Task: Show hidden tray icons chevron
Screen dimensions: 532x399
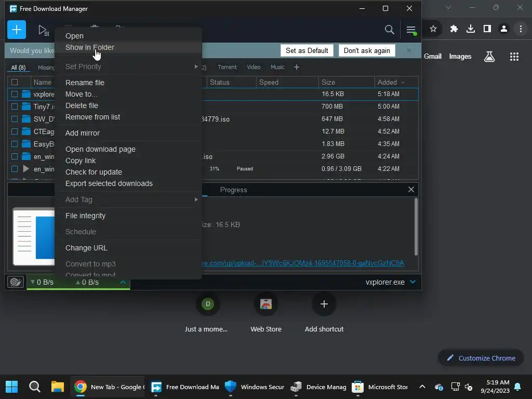Action: (422, 387)
